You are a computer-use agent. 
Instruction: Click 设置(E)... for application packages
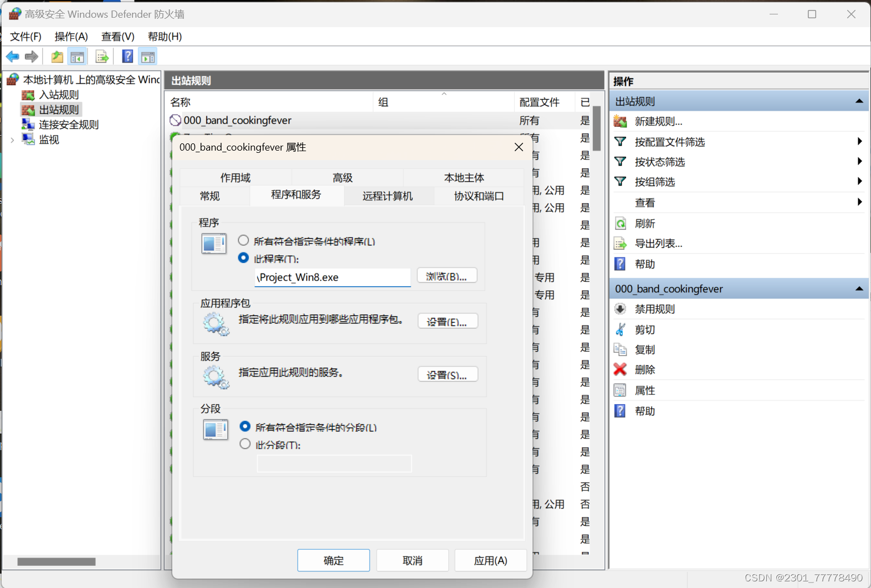click(448, 321)
